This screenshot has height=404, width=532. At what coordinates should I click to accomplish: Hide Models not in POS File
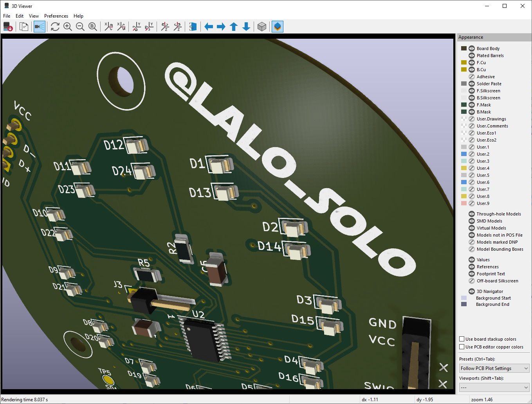(472, 235)
